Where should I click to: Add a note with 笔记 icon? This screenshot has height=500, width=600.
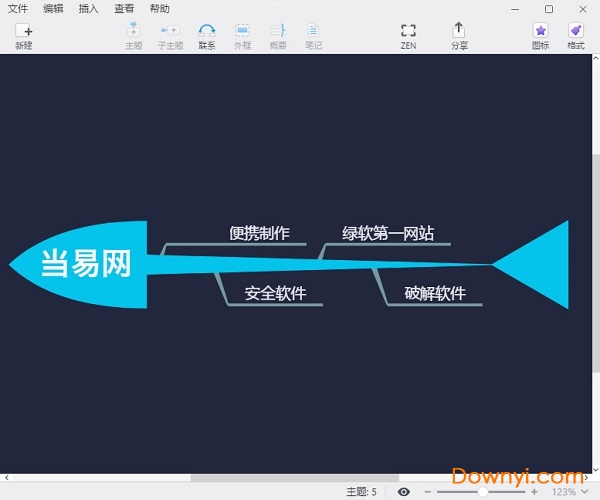tap(313, 36)
